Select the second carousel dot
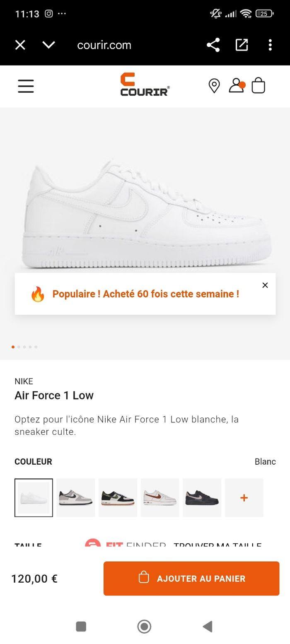Viewport: 290px width, 644px height. [x=19, y=347]
